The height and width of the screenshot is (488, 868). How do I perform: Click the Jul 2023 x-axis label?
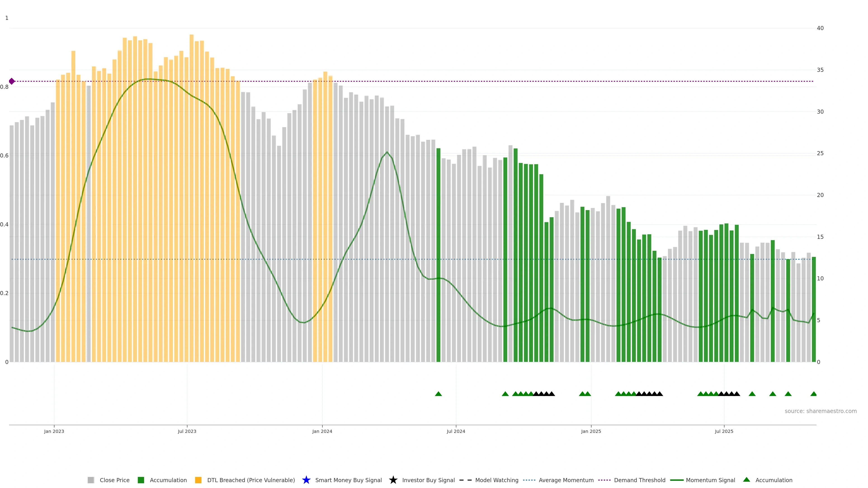pos(187,431)
